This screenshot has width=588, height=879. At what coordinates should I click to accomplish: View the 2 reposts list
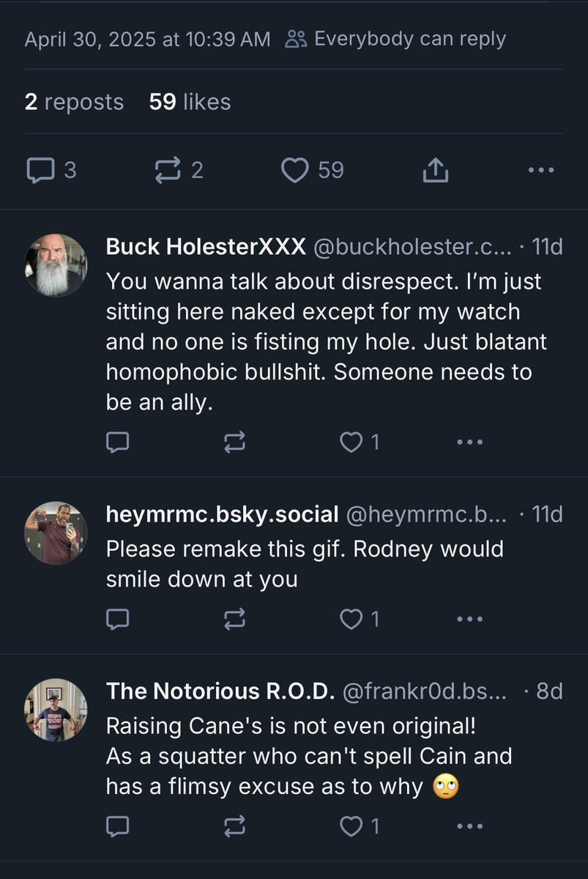point(74,102)
